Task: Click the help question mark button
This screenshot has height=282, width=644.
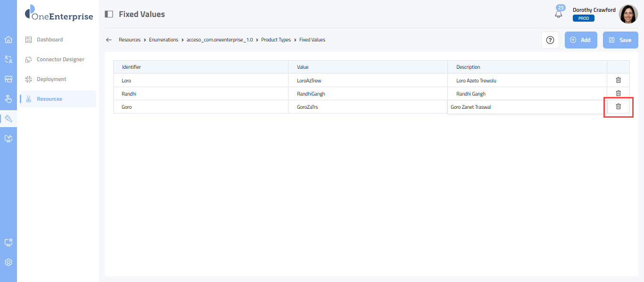Action: tap(550, 40)
